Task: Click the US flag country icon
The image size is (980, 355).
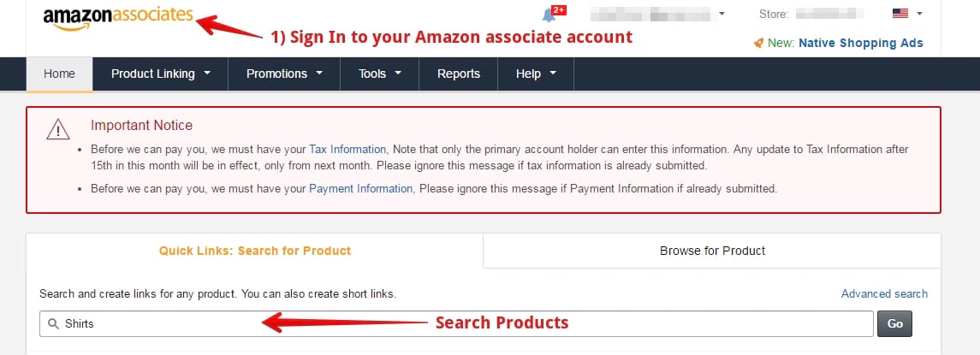Action: click(x=900, y=13)
